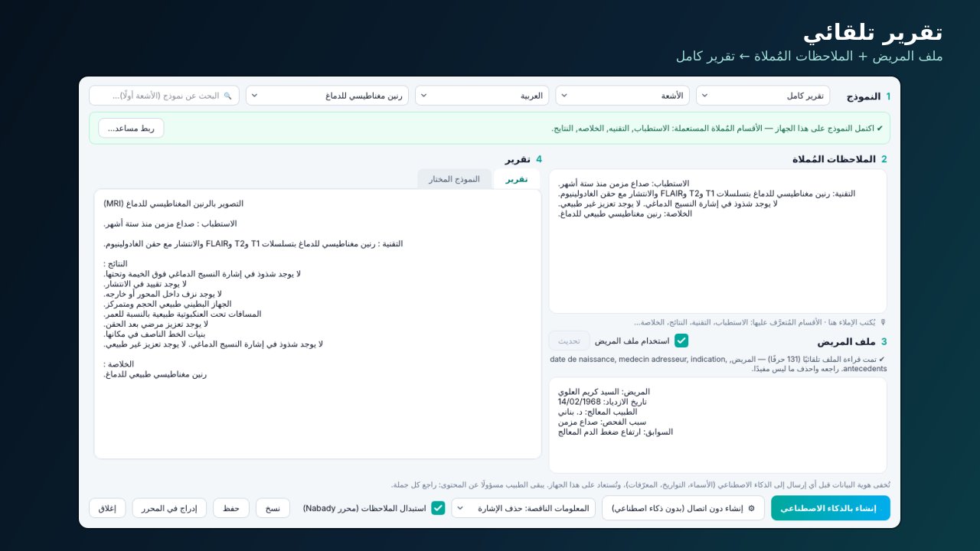The height and width of the screenshot is (551, 980).
Task: Click the إغلاق close button
Action: (x=107, y=508)
